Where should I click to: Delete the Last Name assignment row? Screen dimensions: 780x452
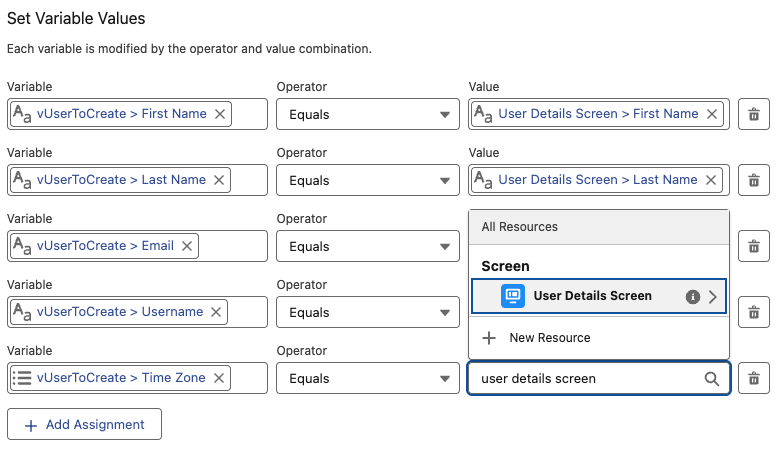[753, 180]
